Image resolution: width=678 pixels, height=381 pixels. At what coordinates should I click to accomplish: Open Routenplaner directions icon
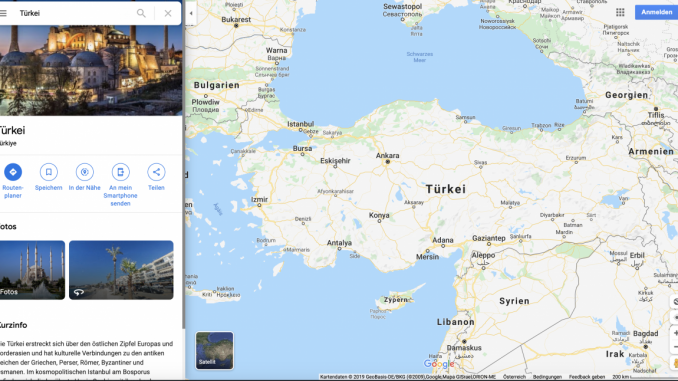(13, 172)
